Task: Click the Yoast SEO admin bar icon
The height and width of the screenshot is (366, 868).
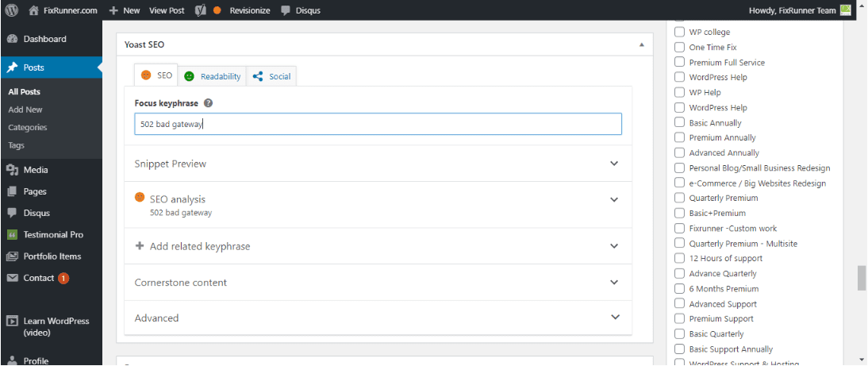Action: pos(201,10)
